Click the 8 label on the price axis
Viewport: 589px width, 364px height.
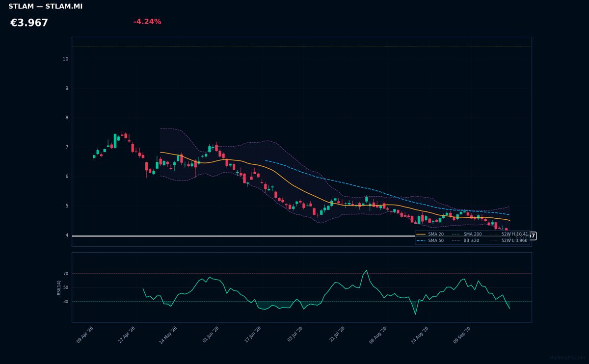[66, 118]
